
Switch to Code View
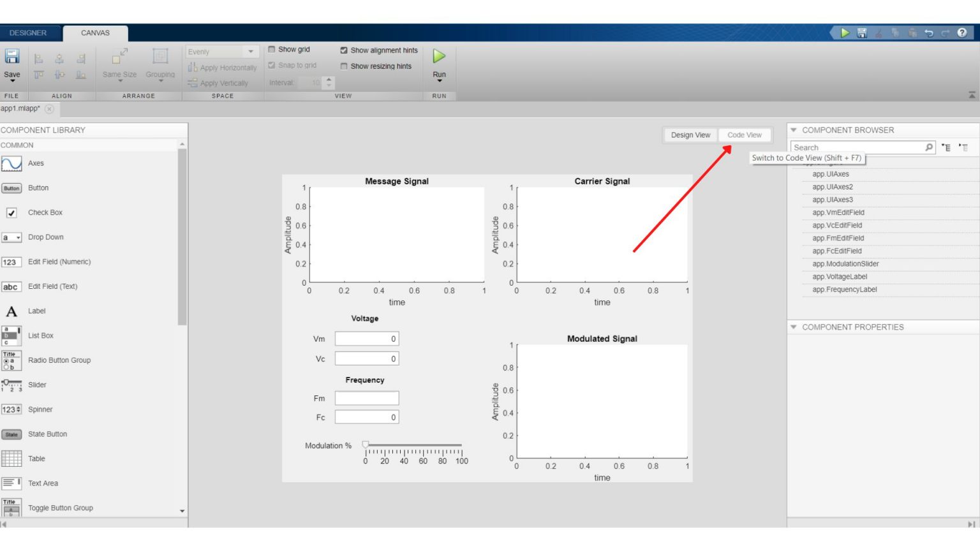(x=744, y=135)
